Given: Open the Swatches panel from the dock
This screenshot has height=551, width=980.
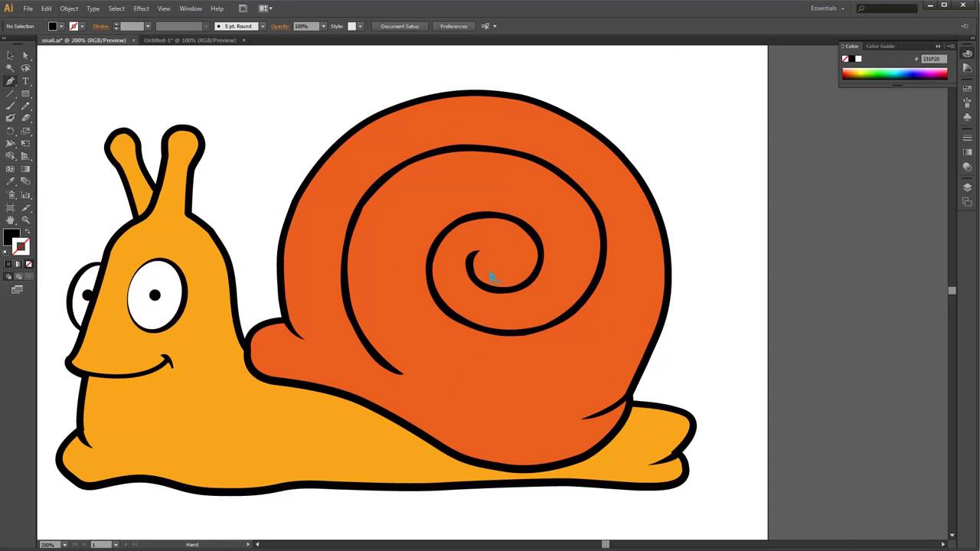Looking at the screenshot, I should pyautogui.click(x=968, y=89).
